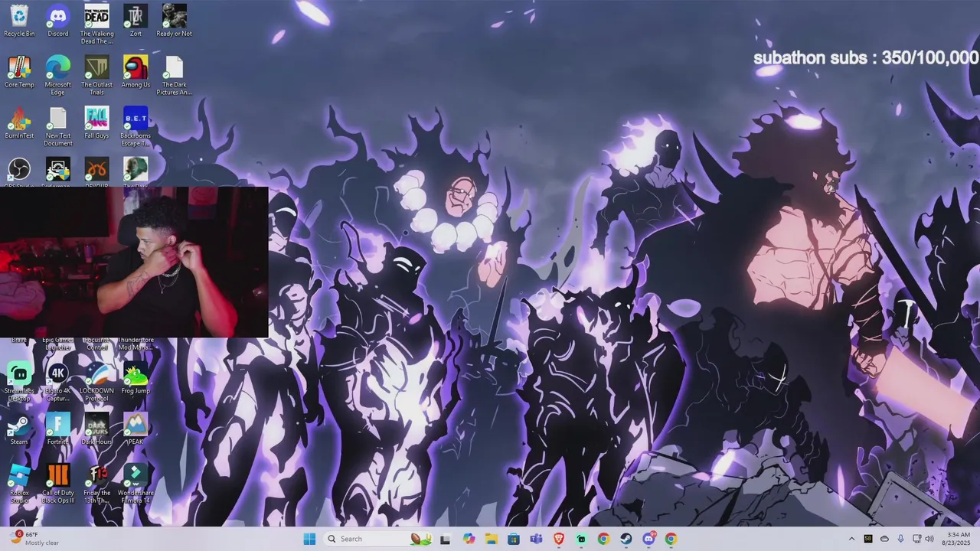980x551 pixels.
Task: Select the Streamlabs Desktop shortcut icon
Action: click(x=19, y=382)
